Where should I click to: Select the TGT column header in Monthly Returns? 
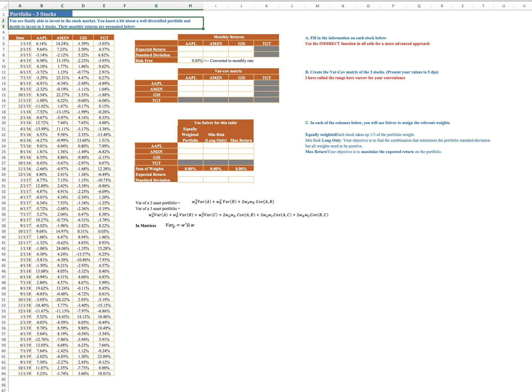(x=266, y=43)
